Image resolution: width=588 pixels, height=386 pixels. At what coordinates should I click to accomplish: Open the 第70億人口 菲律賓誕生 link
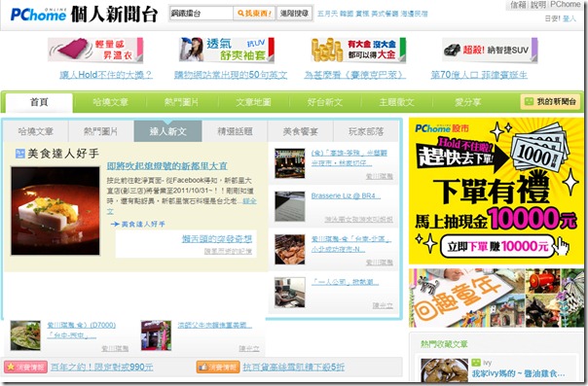(479, 75)
